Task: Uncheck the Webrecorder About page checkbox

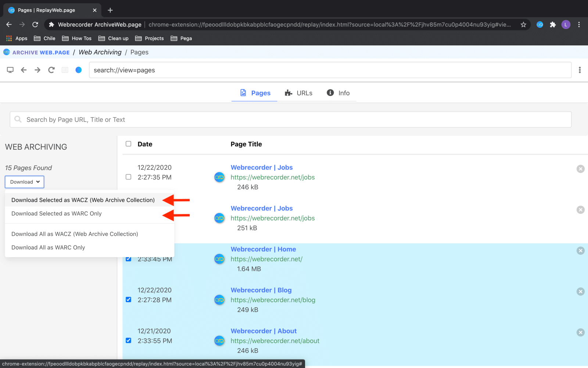Action: point(128,340)
